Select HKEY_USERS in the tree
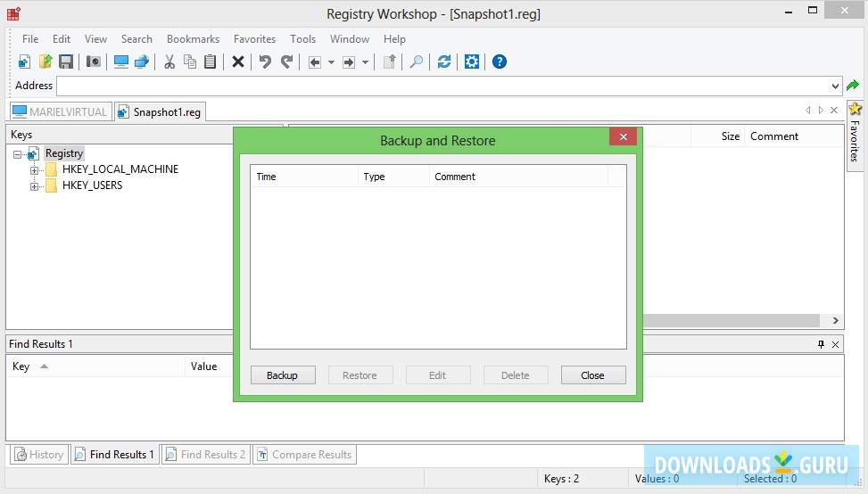 pos(93,185)
